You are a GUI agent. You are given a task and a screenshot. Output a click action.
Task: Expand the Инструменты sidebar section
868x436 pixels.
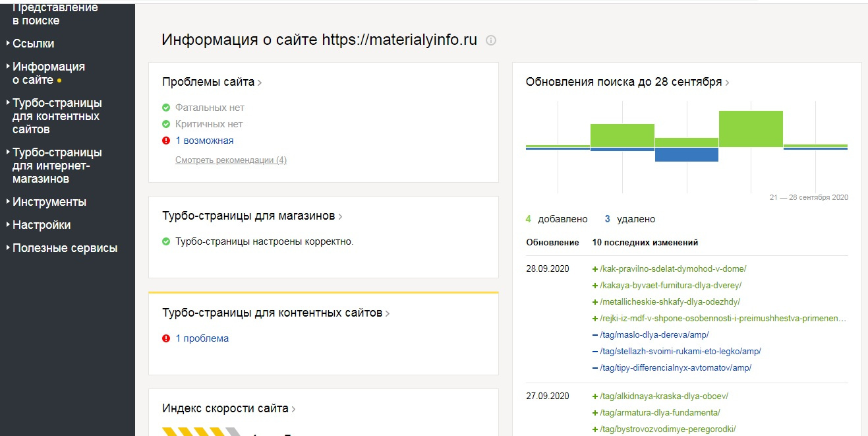49,202
